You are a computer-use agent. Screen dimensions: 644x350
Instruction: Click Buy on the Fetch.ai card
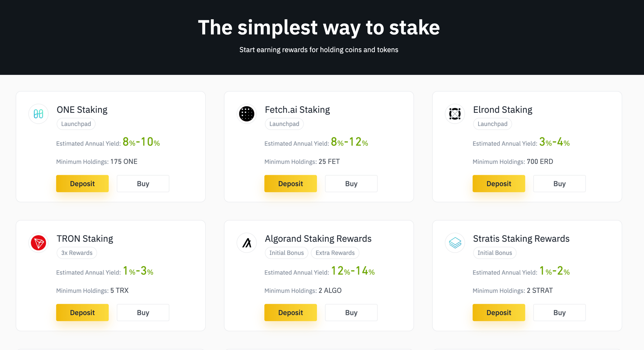pos(351,183)
